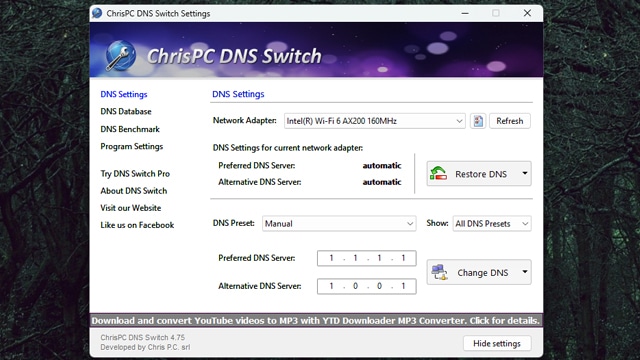The image size is (640, 360).
Task: Minimize the ChrisPC DNS Switch window
Action: [464, 13]
